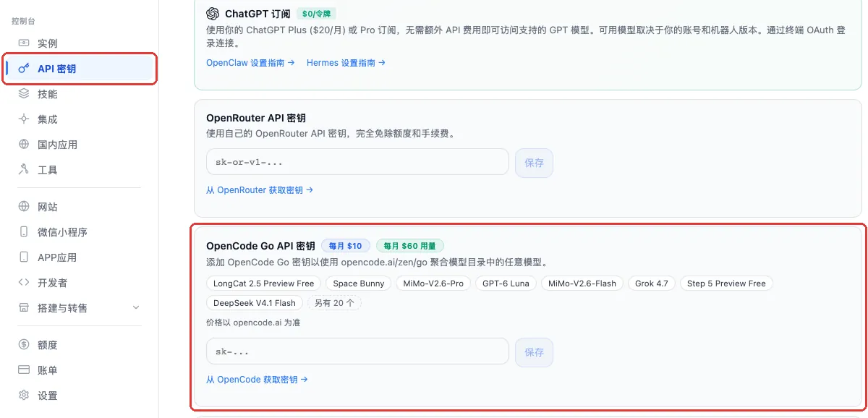The image size is (868, 418).
Task: Click the LongCat 2.5 Preview Free chip
Action: (x=264, y=283)
